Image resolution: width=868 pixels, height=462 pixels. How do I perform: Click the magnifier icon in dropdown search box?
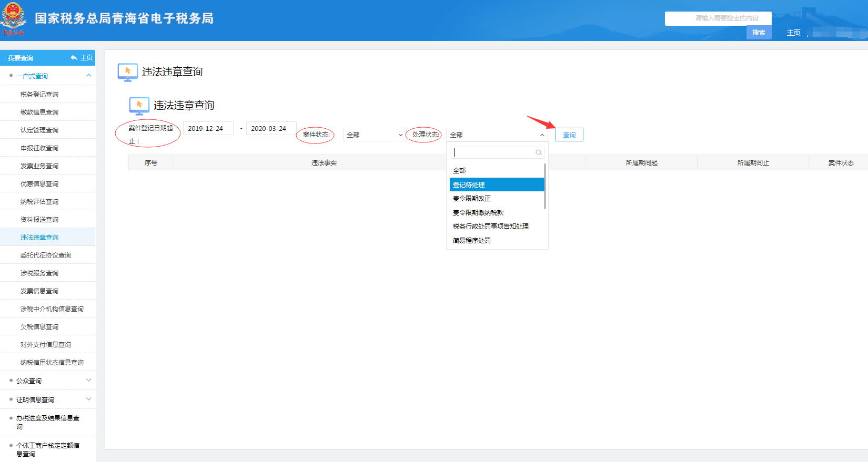click(x=538, y=152)
